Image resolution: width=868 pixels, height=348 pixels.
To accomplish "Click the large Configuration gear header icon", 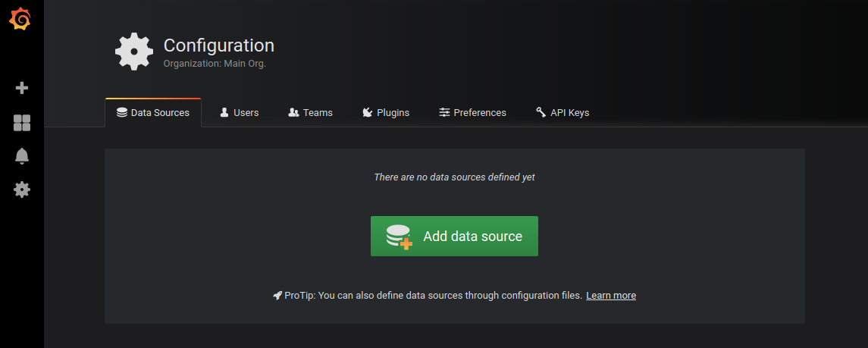I will pos(134,52).
